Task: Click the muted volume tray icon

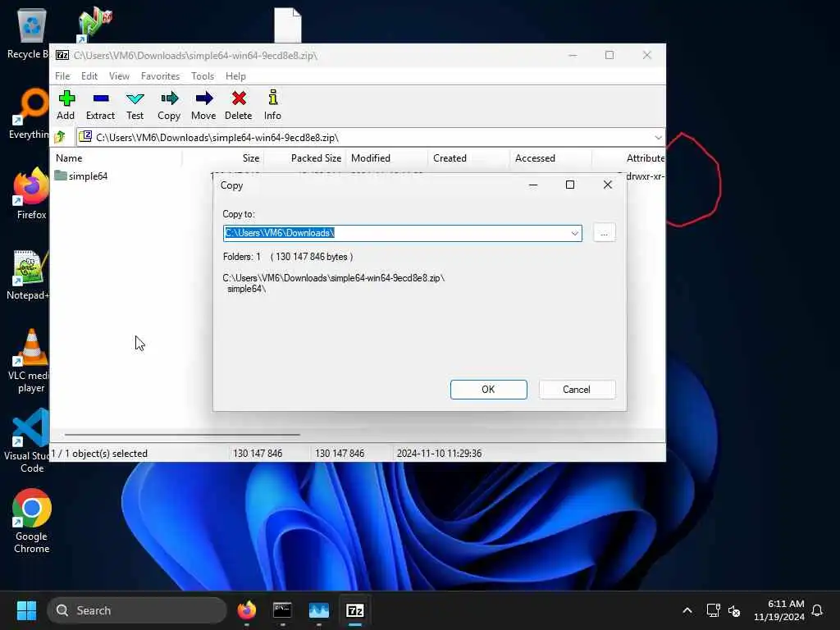Action: [734, 610]
